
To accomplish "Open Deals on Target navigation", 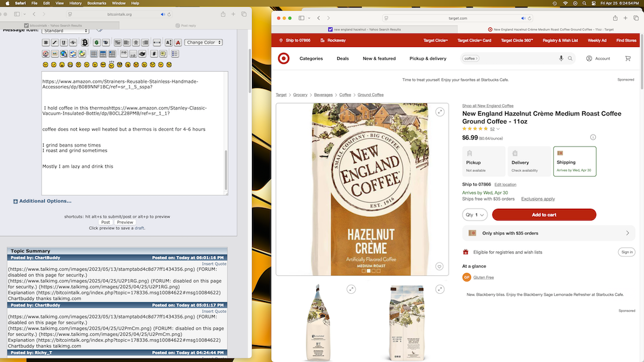I will point(343,58).
